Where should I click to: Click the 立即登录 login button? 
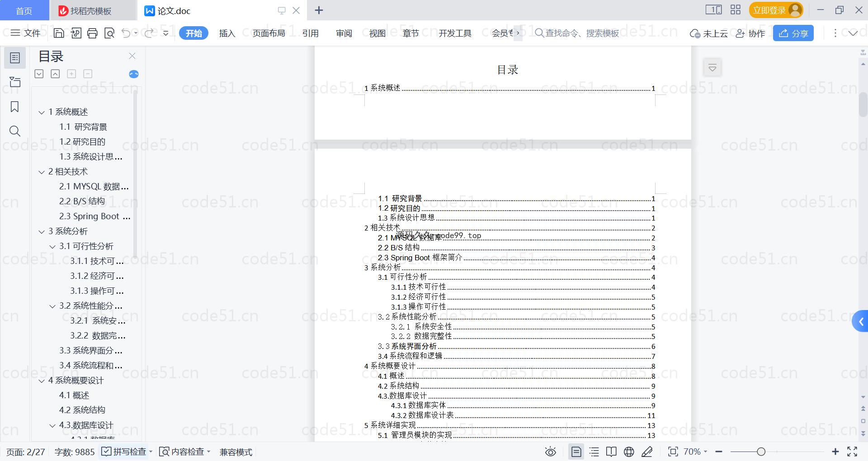point(776,10)
